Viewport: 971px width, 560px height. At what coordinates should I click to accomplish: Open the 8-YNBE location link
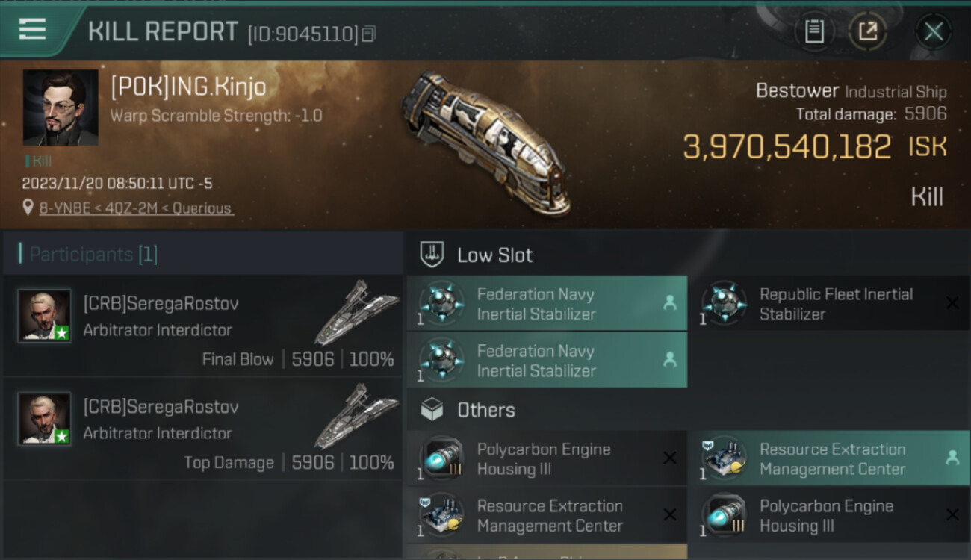point(136,208)
